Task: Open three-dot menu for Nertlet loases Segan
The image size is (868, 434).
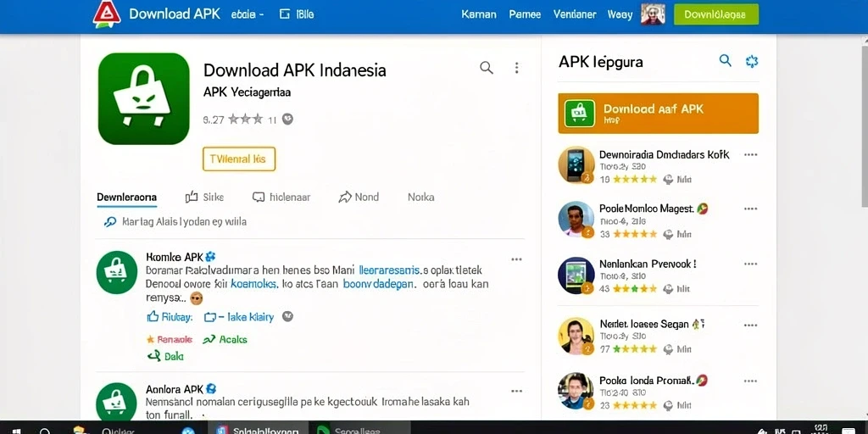Action: 751,325
